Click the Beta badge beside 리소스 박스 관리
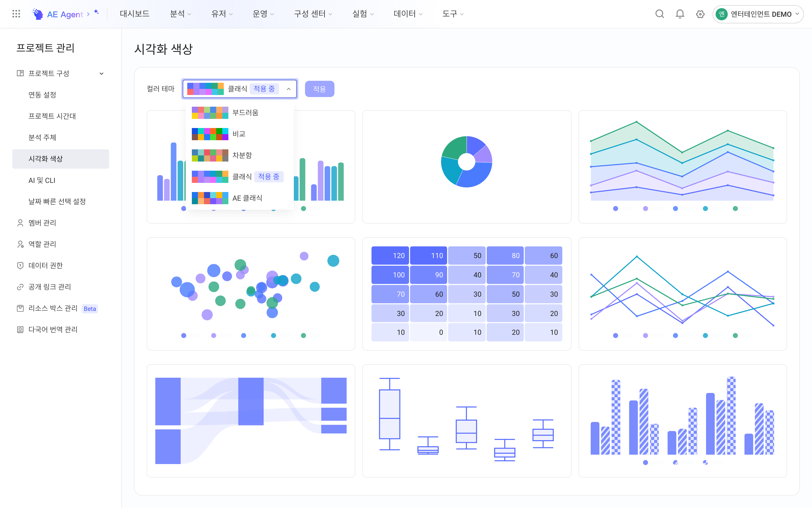Viewport: 812px width, 508px height. (x=90, y=309)
